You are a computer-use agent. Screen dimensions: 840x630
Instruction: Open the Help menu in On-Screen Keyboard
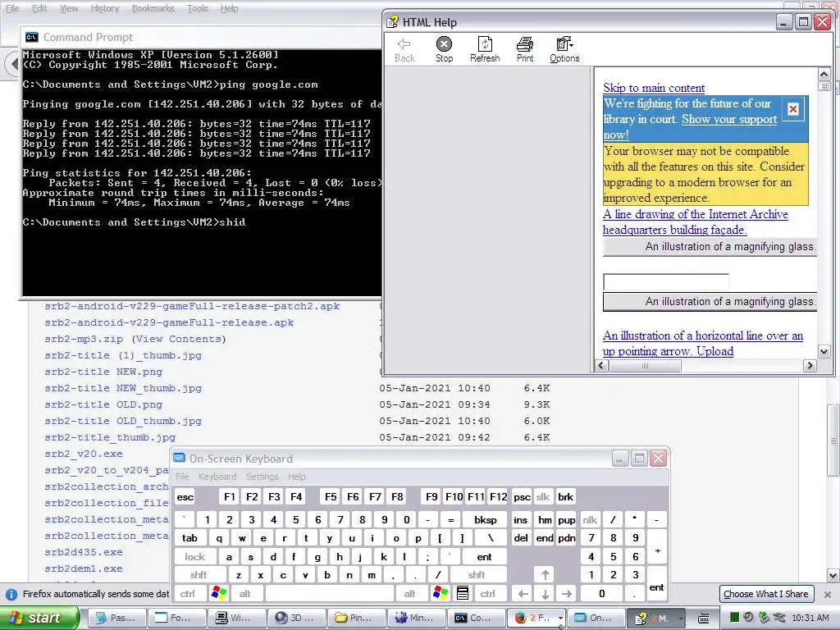[x=296, y=477]
